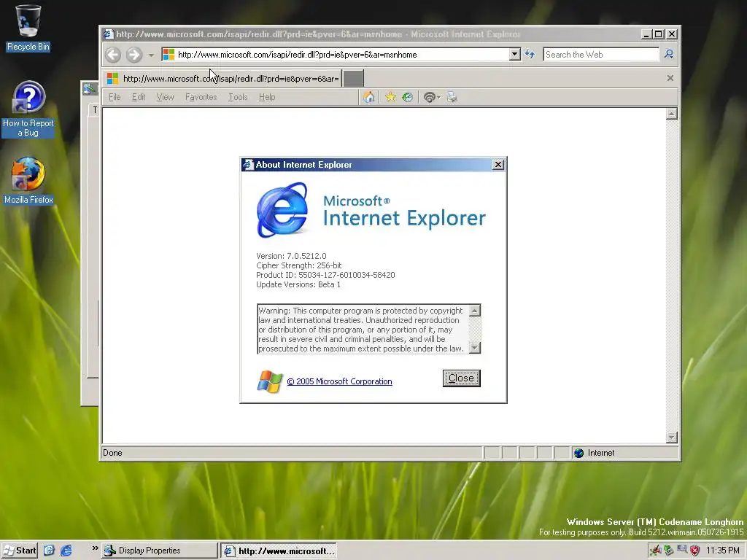Viewport: 747px width, 560px height.
Task: Select the microsoft.com redir tab
Action: pos(222,79)
